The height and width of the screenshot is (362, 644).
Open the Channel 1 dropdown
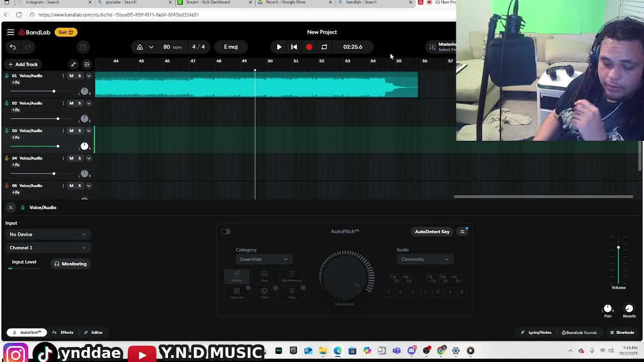click(48, 247)
